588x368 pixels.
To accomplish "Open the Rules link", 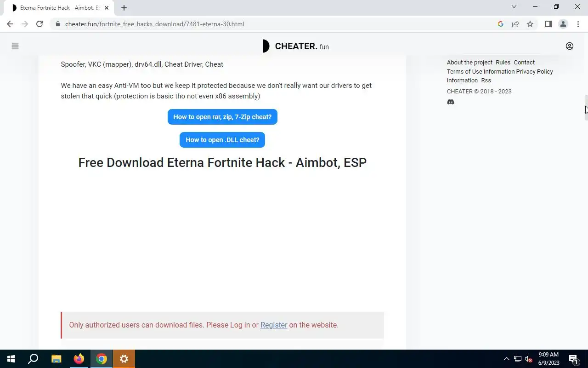I will [x=503, y=63].
